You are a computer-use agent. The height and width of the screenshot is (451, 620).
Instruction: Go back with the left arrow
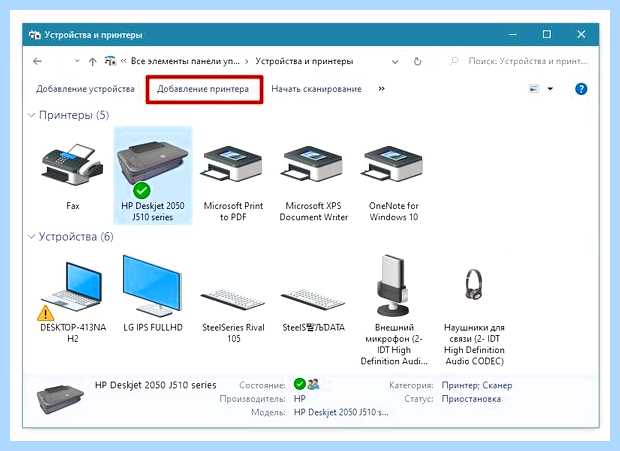(37, 61)
